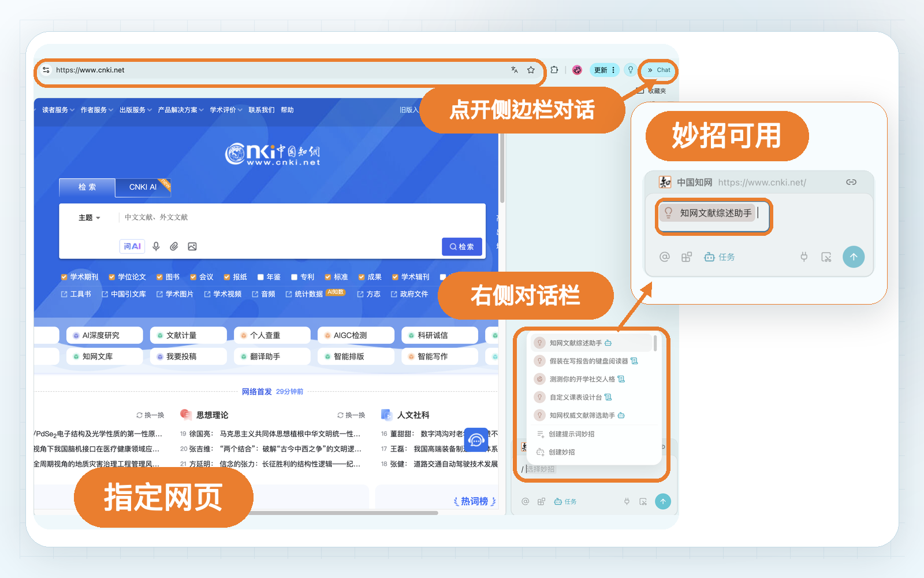
Task: Open site info icon left of cnki.net URL
Action: click(46, 70)
